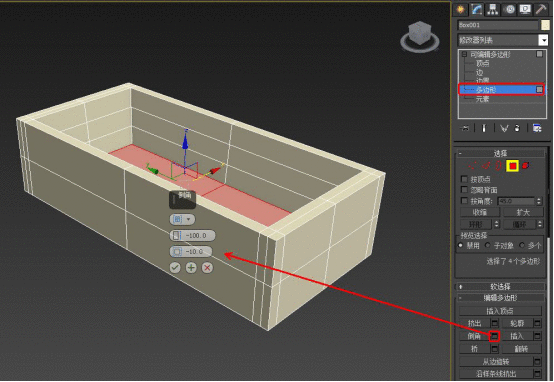
Task: Adjust the 循环 loop spinner
Action: point(540,224)
